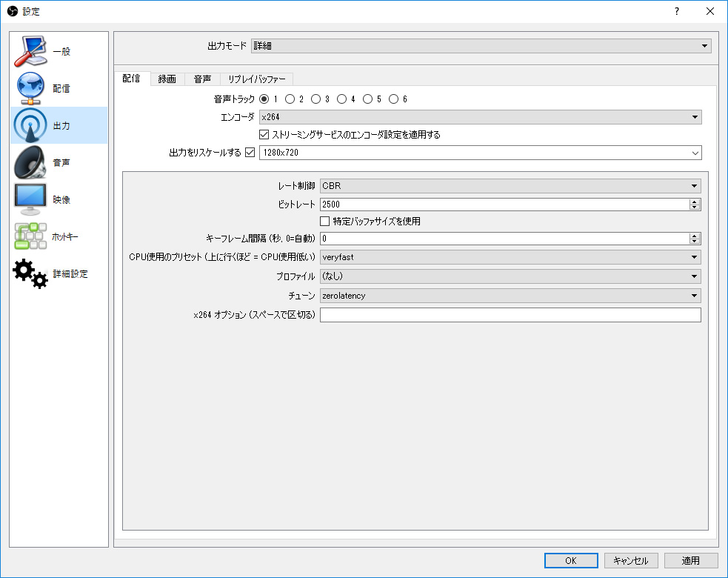
Task: Open the 出力モード dropdown showing 詳細
Action: point(481,45)
